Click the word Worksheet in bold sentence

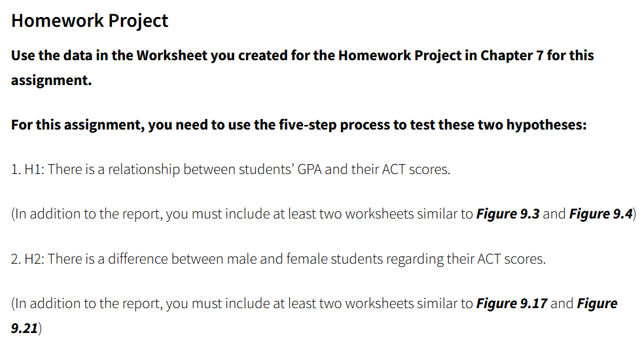171,56
